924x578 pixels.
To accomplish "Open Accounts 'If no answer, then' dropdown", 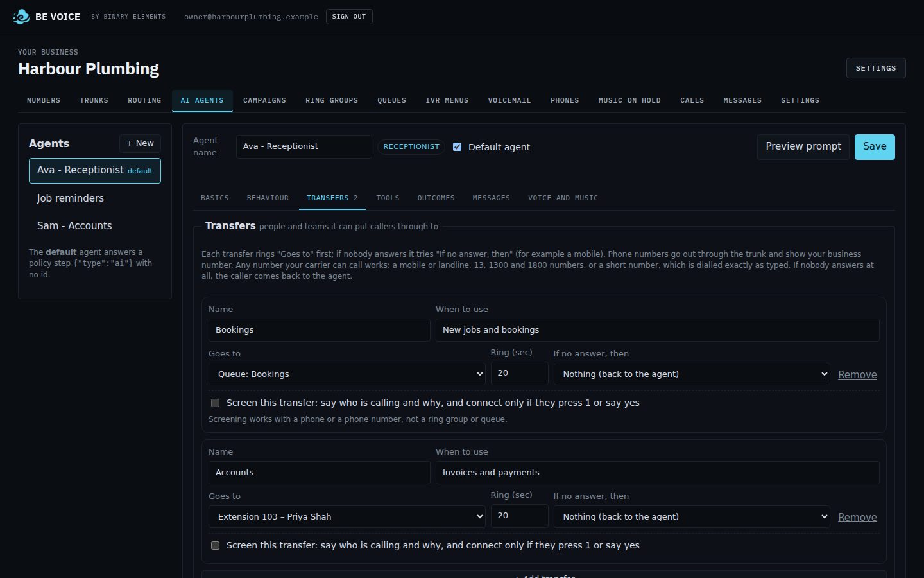I will point(692,517).
